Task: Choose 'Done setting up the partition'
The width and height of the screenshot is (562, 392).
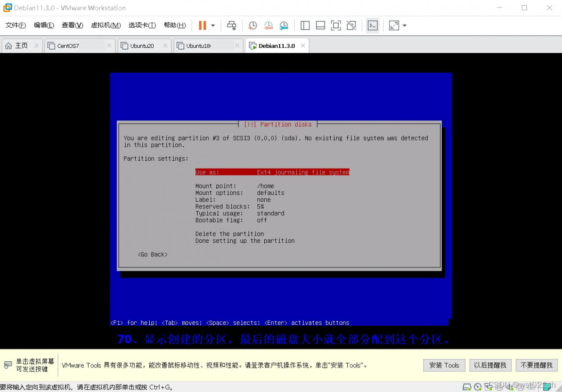Action: click(245, 241)
